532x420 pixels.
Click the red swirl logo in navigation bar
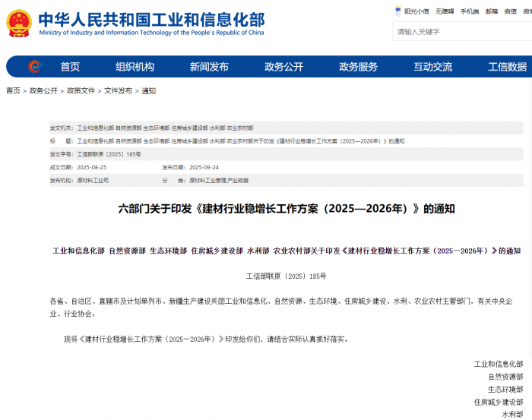click(34, 67)
